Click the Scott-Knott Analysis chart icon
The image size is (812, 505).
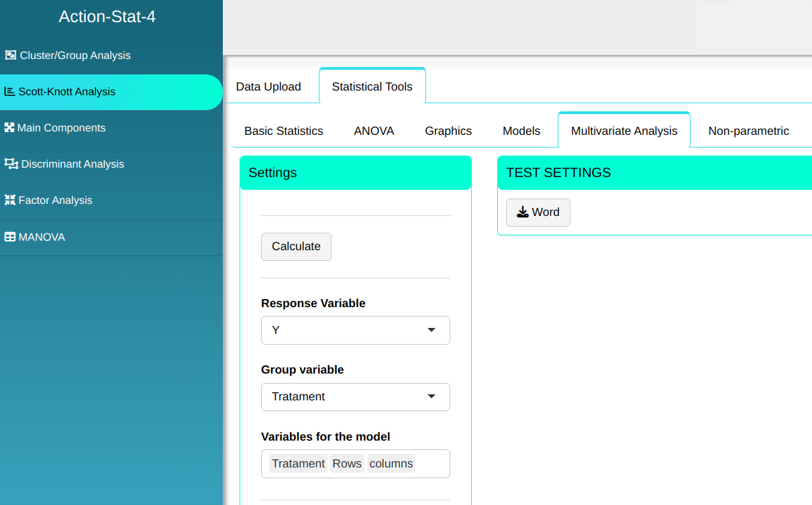pos(9,92)
